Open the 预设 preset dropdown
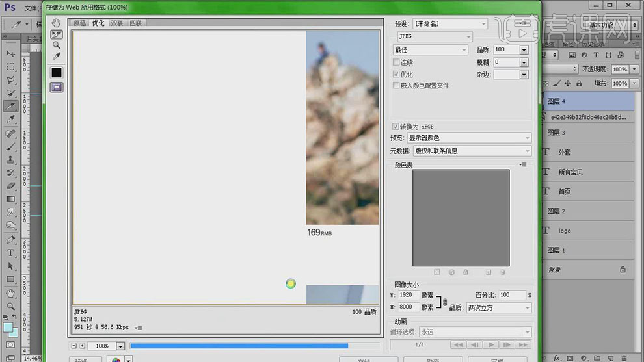 pyautogui.click(x=450, y=24)
